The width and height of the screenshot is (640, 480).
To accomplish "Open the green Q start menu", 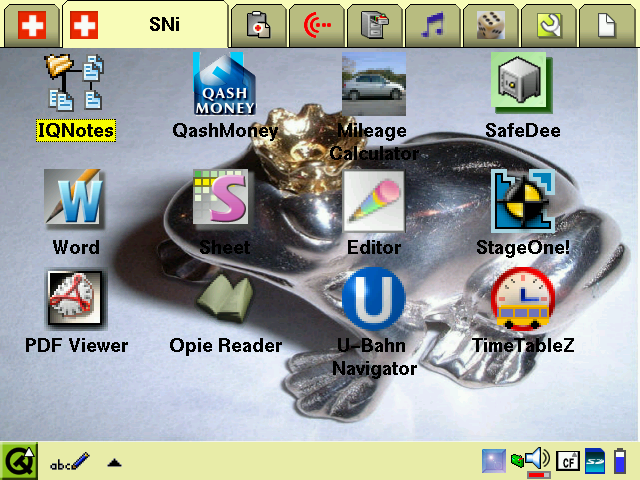I will point(19,461).
